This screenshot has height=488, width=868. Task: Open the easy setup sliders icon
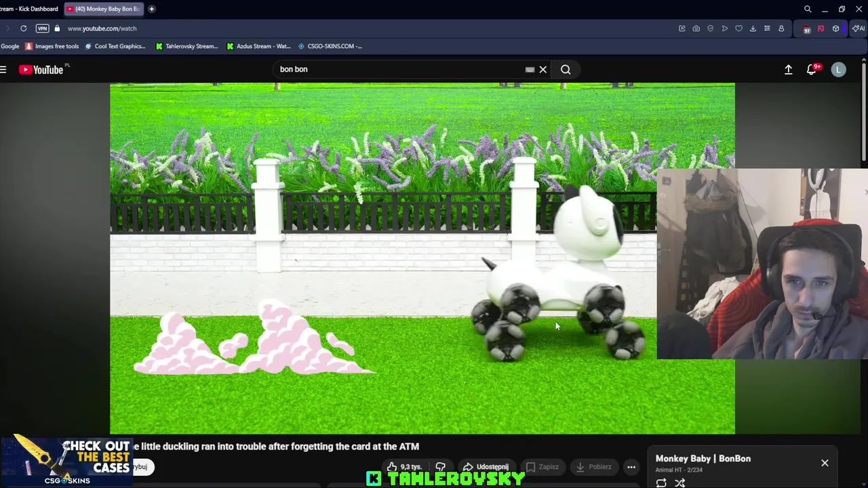(x=767, y=28)
